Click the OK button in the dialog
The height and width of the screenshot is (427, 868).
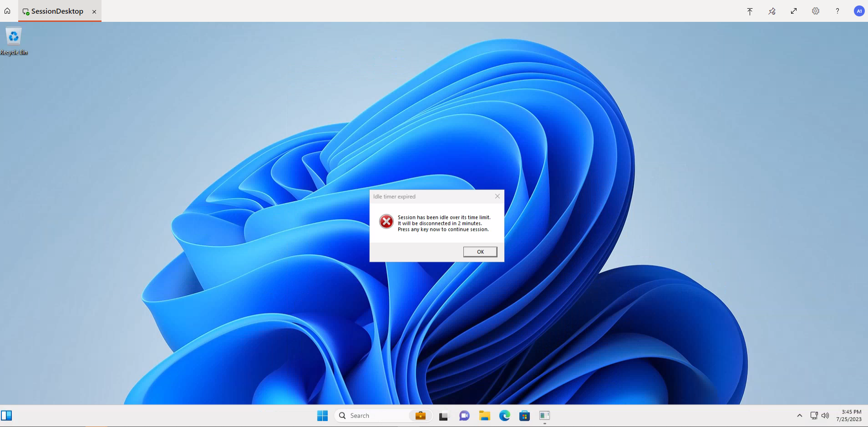[x=480, y=252]
